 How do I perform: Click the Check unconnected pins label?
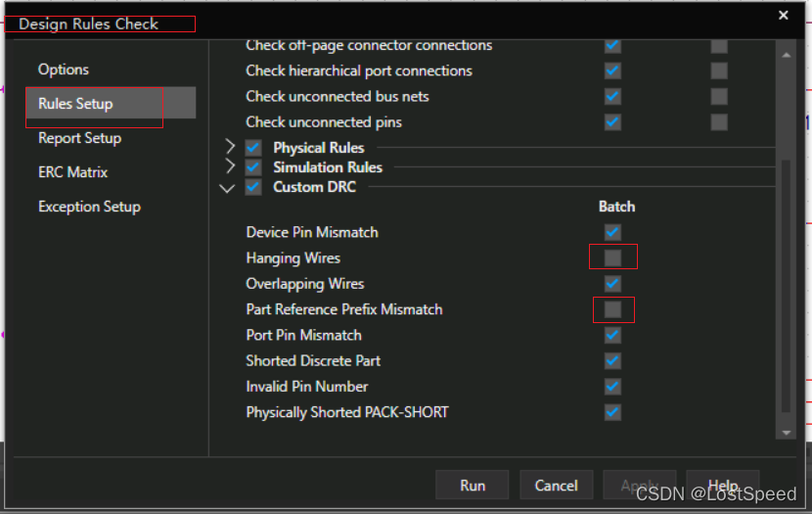(x=324, y=122)
